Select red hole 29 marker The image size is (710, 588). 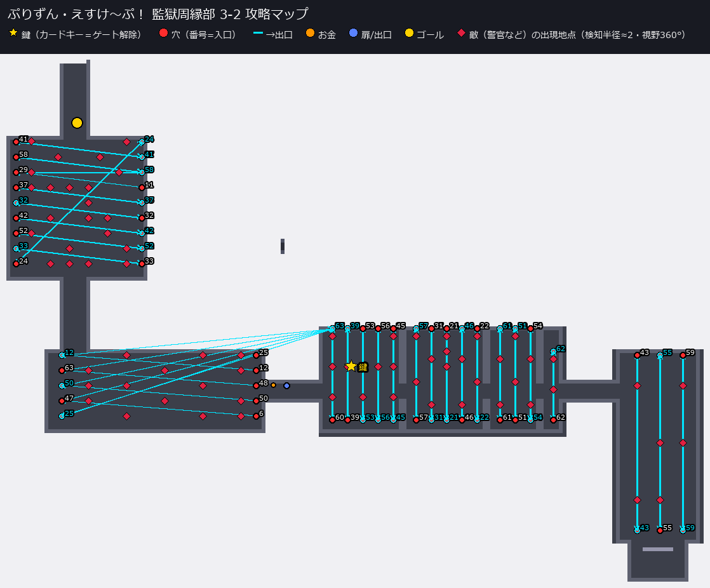[x=17, y=172]
